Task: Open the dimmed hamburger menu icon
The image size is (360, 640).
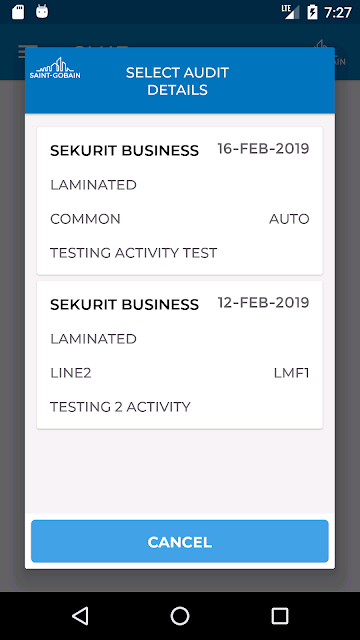Action: [x=22, y=52]
